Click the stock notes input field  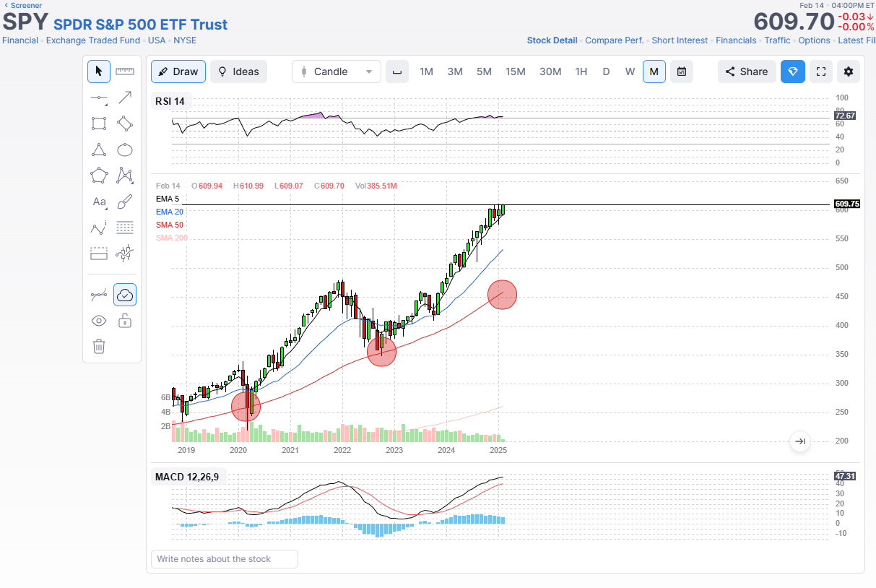pos(224,559)
